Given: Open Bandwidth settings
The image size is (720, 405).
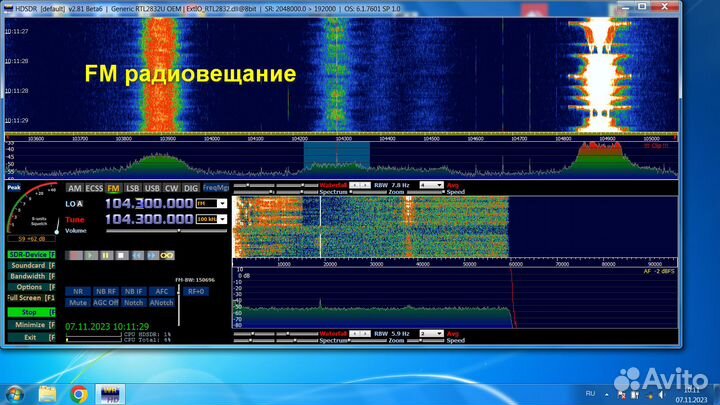Looking at the screenshot, I should click(x=32, y=276).
